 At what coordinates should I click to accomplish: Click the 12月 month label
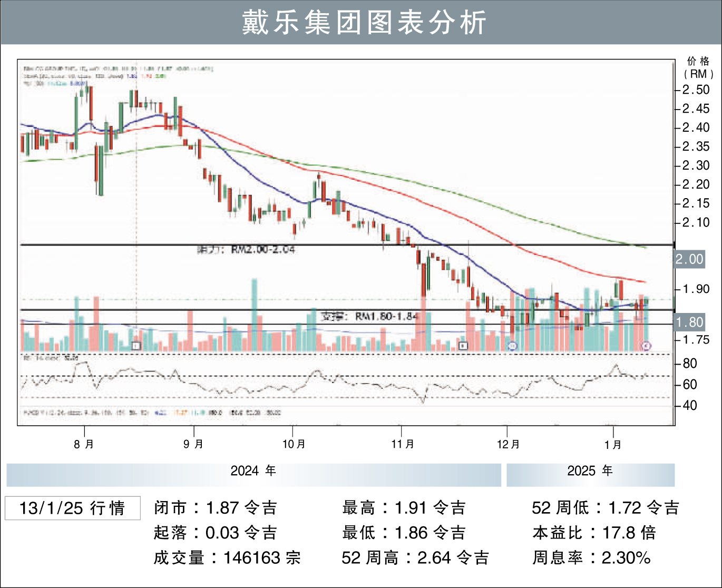tap(508, 444)
